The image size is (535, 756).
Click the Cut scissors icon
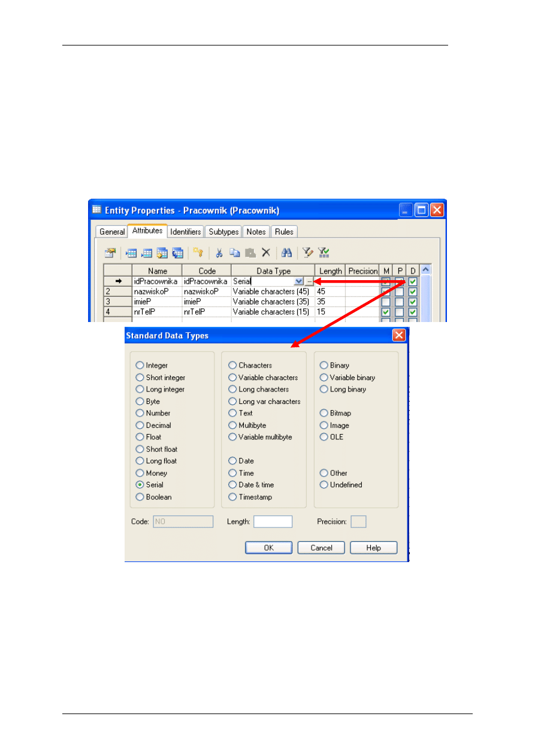(x=219, y=253)
